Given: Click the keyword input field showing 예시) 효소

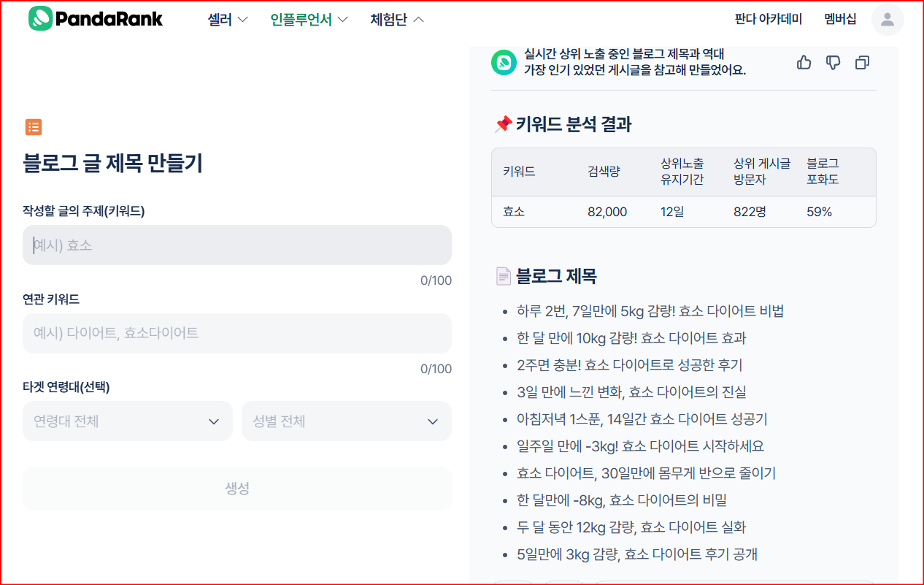Looking at the screenshot, I should pos(236,245).
